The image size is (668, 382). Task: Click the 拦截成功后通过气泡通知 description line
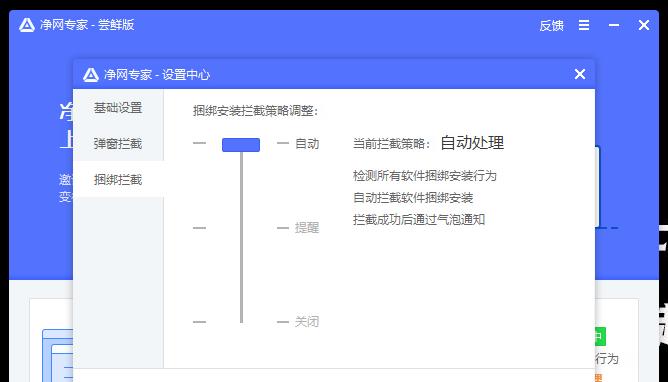(419, 220)
